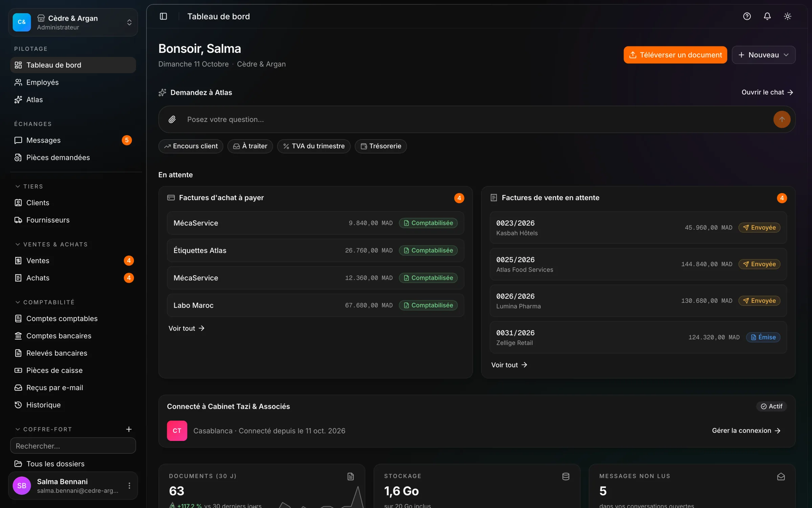Image resolution: width=812 pixels, height=508 pixels.
Task: Click Ouvrir le chat link
Action: 767,92
